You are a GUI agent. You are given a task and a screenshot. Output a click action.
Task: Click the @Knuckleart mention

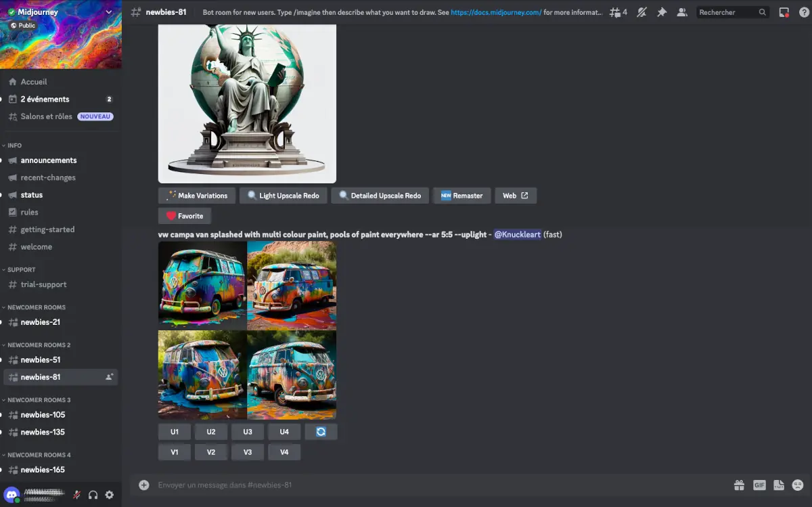click(x=517, y=234)
